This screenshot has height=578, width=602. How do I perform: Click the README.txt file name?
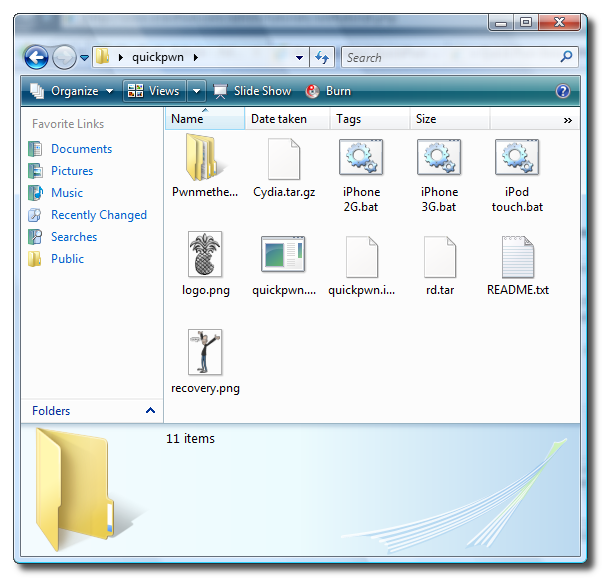[x=518, y=290]
